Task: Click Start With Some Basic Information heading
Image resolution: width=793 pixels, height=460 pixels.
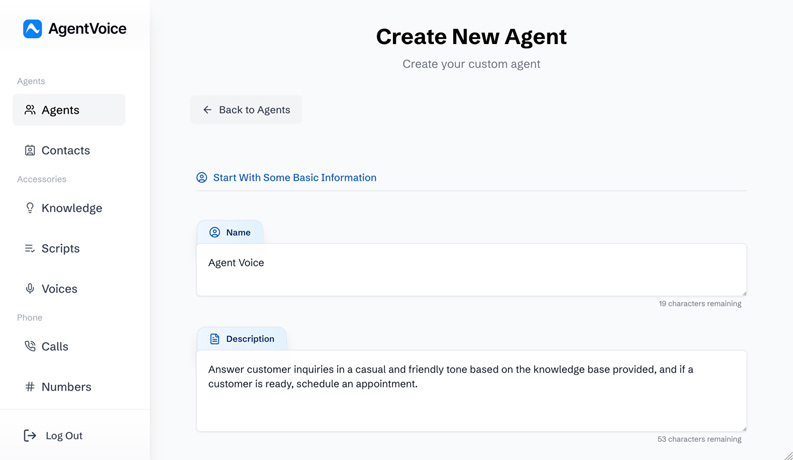Action: click(295, 177)
